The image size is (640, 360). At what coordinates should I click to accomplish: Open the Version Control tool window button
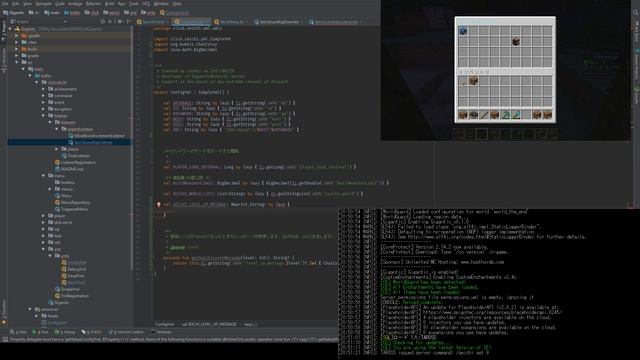pos(126,332)
